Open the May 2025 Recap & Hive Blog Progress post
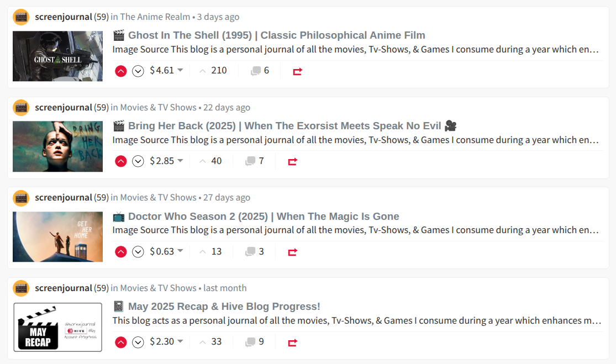 click(224, 306)
